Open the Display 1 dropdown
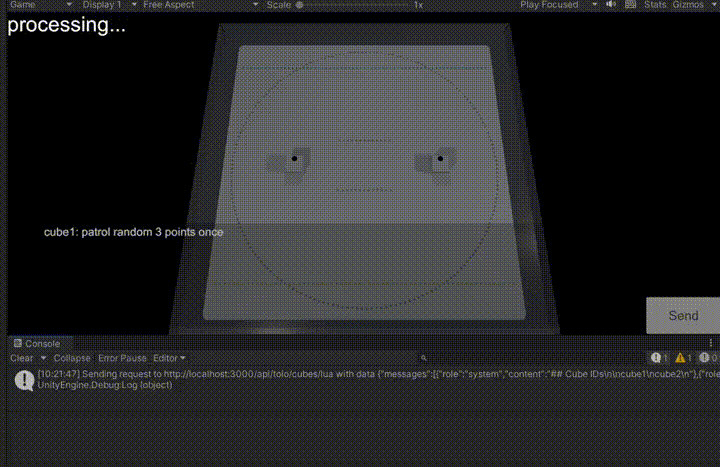Image resolution: width=720 pixels, height=467 pixels. pyautogui.click(x=109, y=5)
